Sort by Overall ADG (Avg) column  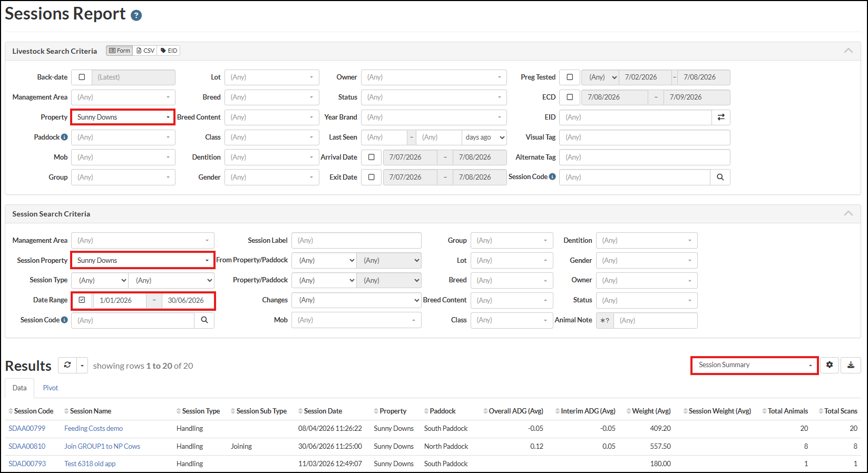tap(513, 411)
